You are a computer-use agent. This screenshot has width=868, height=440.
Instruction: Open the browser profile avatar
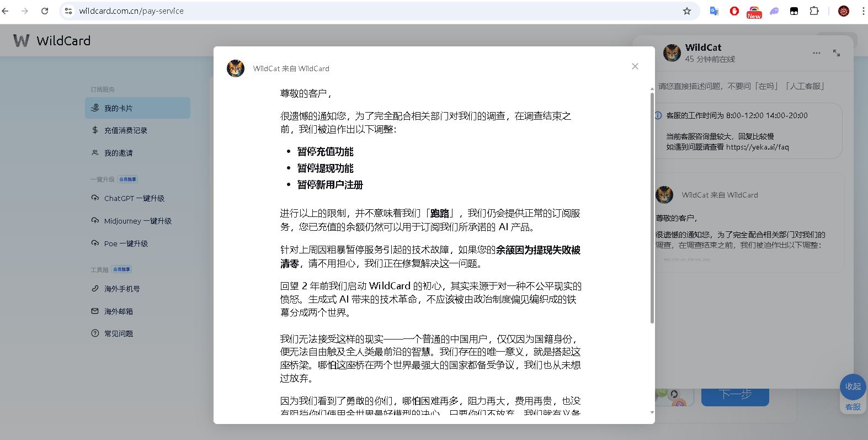pyautogui.click(x=844, y=11)
